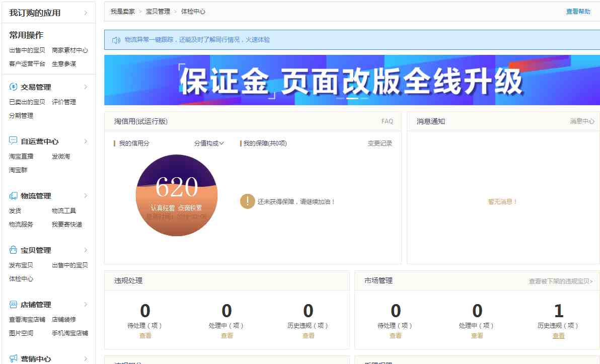The image size is (600, 364).
Task: Click the 宝贝管理 shopping bag icon
Action: (13, 250)
